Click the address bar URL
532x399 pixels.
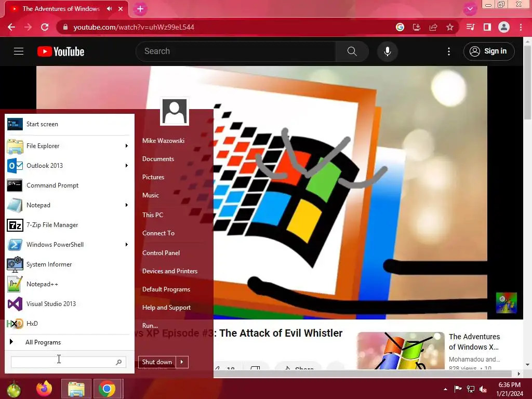coord(134,27)
